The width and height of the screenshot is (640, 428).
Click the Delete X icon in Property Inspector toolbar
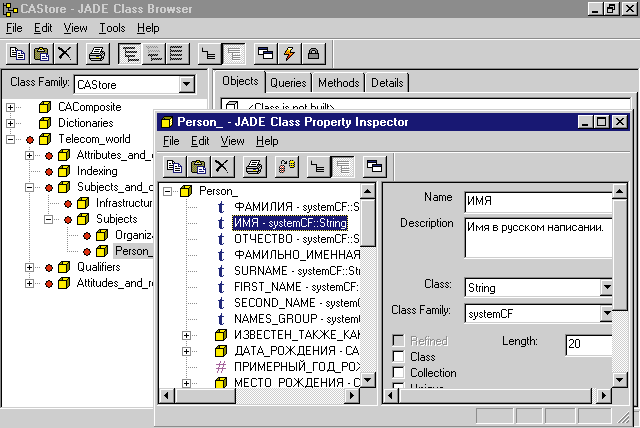(222, 167)
